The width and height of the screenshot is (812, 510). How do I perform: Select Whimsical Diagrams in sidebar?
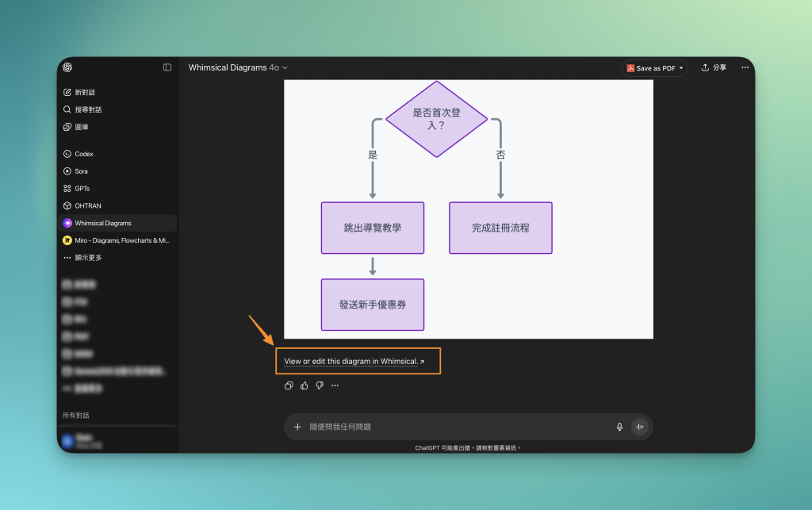pos(118,223)
